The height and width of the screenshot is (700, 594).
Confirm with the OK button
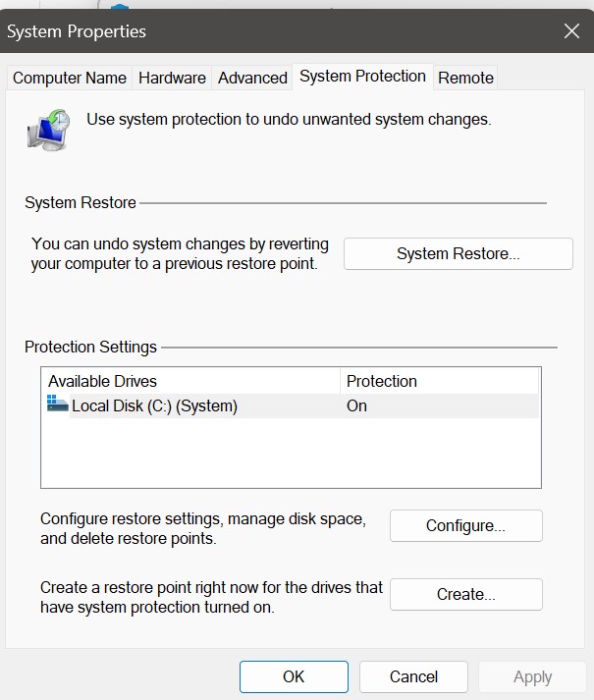coord(294,676)
